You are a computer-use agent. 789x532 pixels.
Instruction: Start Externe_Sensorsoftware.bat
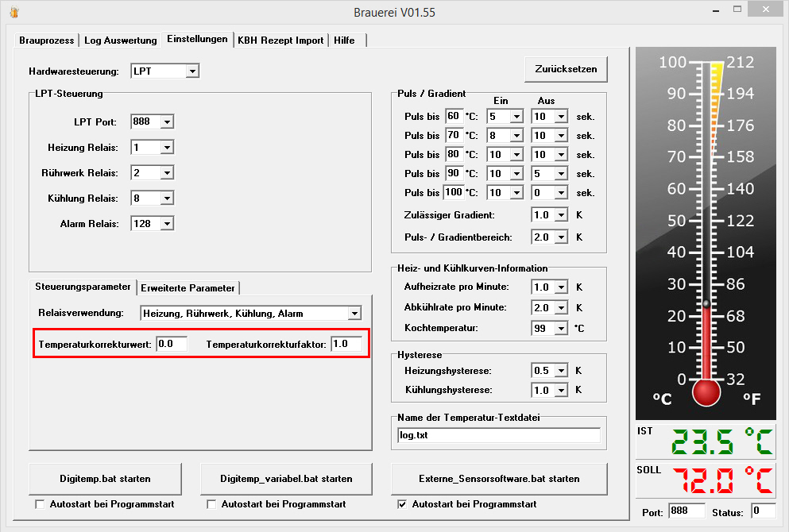(499, 479)
